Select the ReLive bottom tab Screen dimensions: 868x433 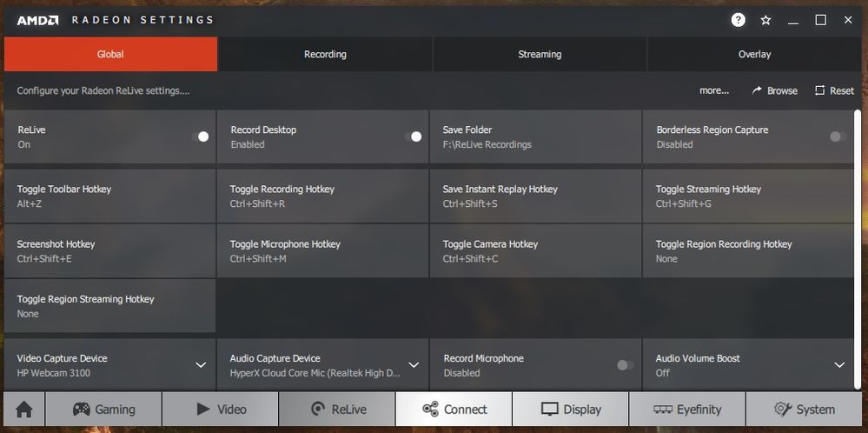click(337, 410)
